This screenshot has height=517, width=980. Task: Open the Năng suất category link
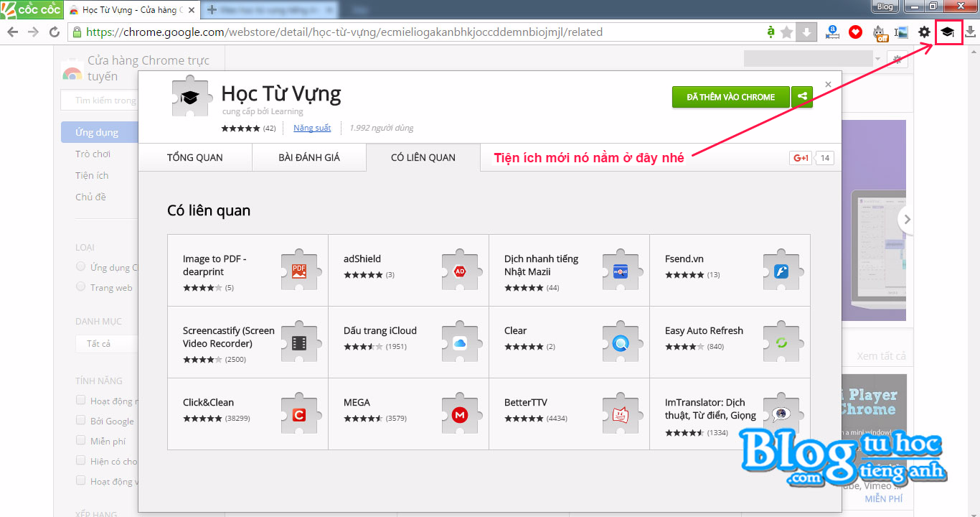coord(312,128)
